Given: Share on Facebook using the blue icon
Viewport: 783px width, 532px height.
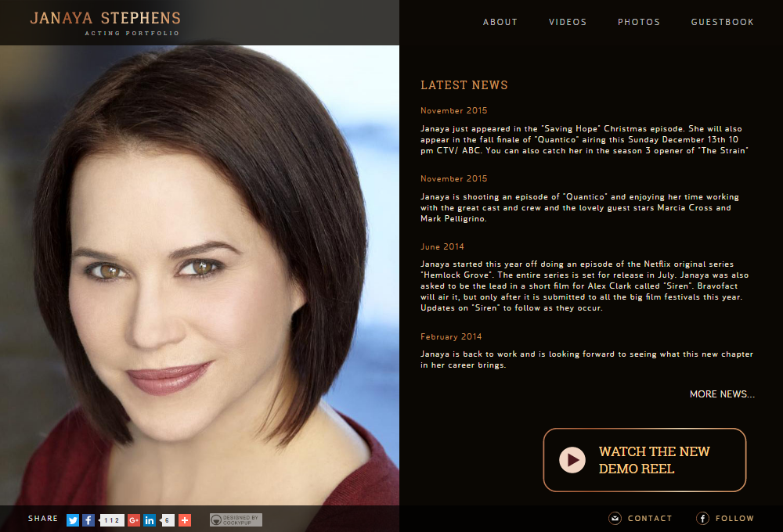Looking at the screenshot, I should click(x=88, y=520).
